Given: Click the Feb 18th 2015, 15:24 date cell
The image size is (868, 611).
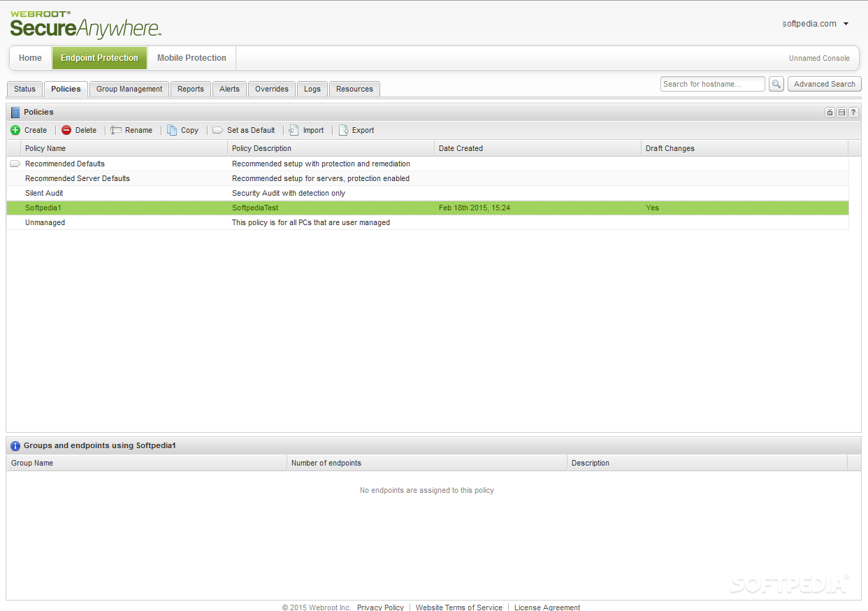Looking at the screenshot, I should 475,208.
